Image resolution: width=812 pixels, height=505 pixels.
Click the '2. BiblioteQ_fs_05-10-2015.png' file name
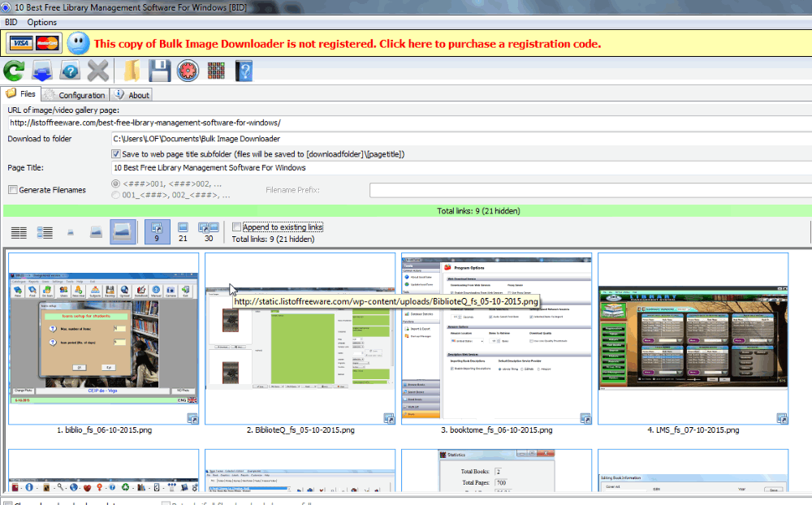300,429
